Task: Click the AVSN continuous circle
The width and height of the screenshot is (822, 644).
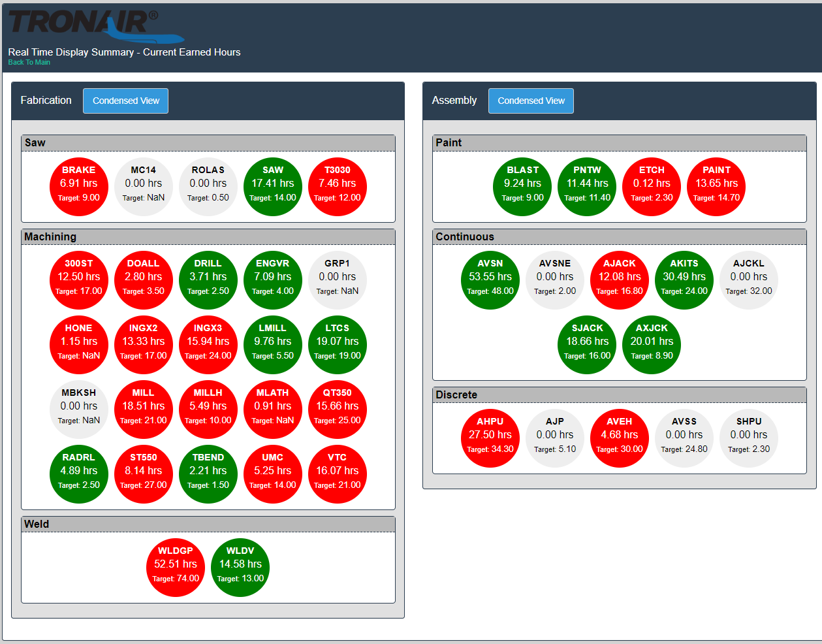Action: 490,280
